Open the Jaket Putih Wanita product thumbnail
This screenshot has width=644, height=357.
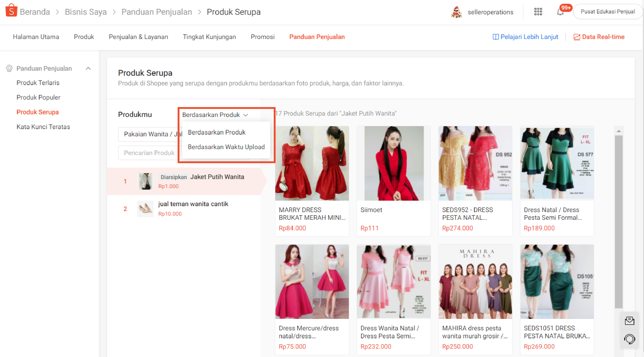tap(146, 181)
